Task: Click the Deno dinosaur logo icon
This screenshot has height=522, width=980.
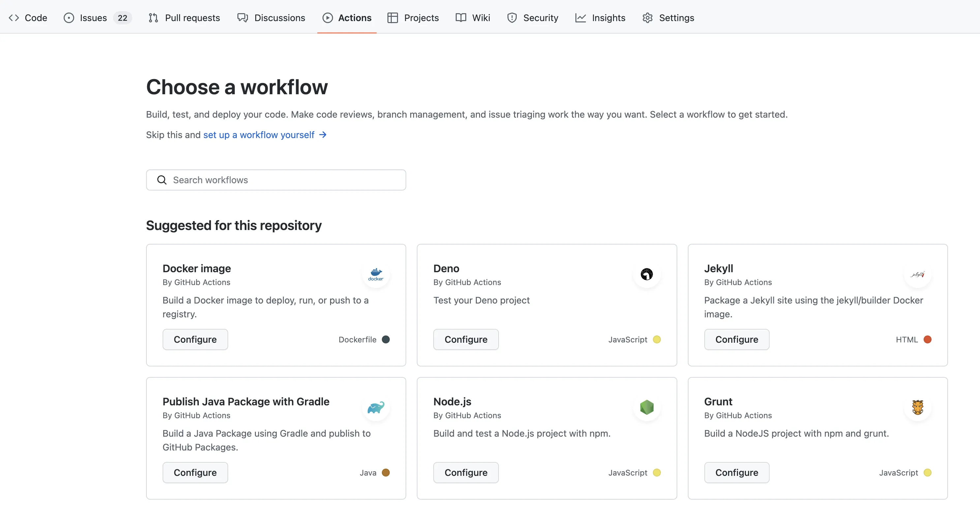Action: tap(646, 274)
